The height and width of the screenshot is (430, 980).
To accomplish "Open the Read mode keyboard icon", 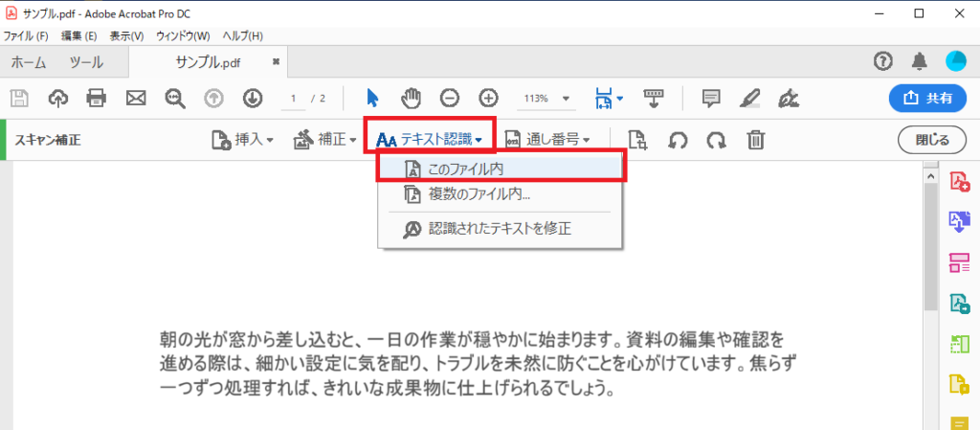I will click(x=654, y=98).
